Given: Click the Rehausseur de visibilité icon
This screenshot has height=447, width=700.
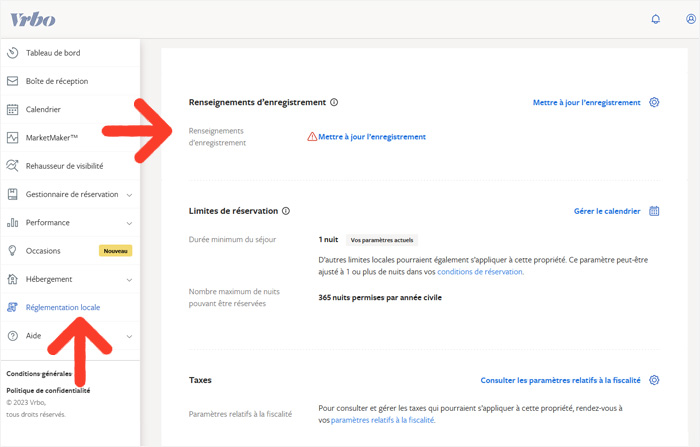Looking at the screenshot, I should pos(12,166).
